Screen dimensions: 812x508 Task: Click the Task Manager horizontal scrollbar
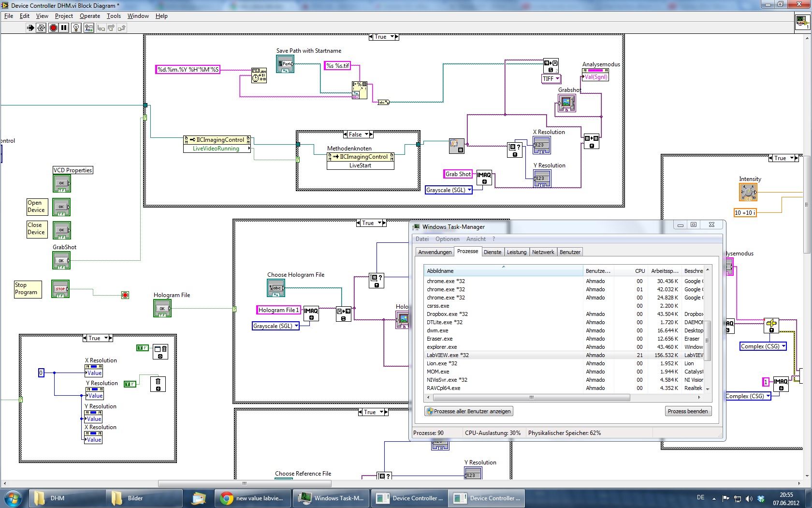coord(531,398)
